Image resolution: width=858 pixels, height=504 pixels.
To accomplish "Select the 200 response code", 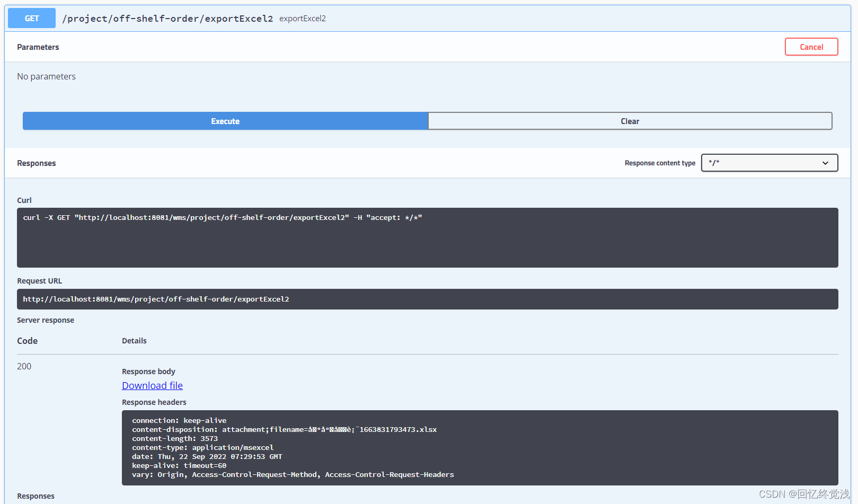I will 24,366.
